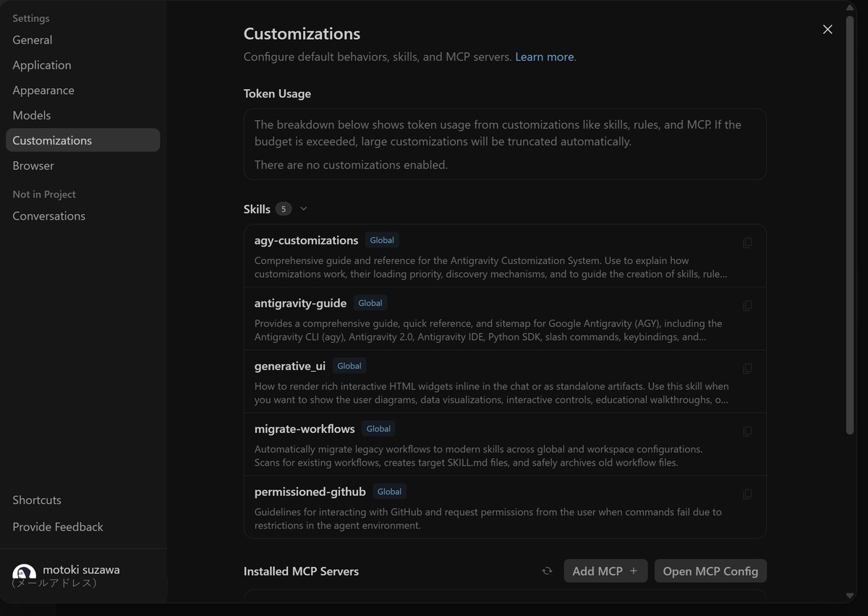Collapse the Skills section chevron
The height and width of the screenshot is (616, 868).
(x=304, y=209)
